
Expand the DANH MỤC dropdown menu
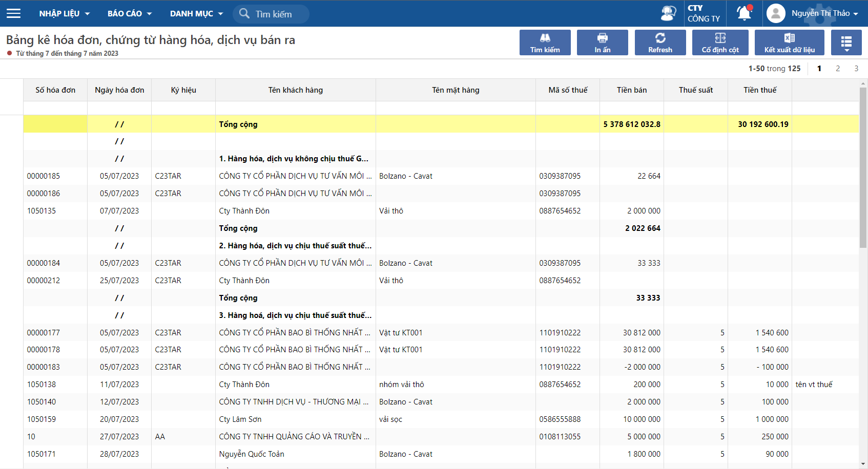click(x=197, y=14)
